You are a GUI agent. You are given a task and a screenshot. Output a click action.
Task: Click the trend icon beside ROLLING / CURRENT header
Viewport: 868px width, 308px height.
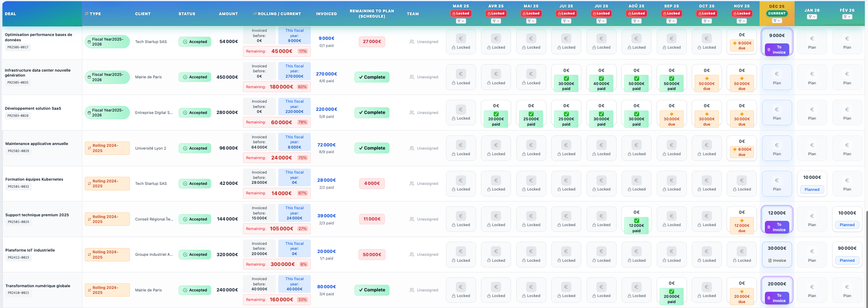tap(255, 14)
